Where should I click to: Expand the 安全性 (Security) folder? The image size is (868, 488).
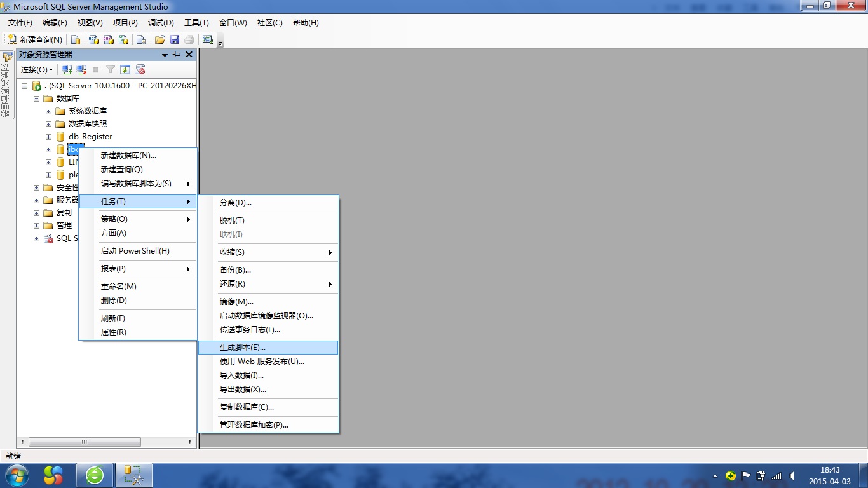[36, 187]
